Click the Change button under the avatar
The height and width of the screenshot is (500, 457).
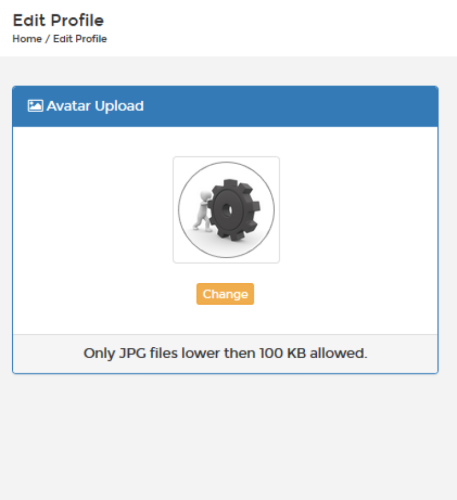coord(225,294)
